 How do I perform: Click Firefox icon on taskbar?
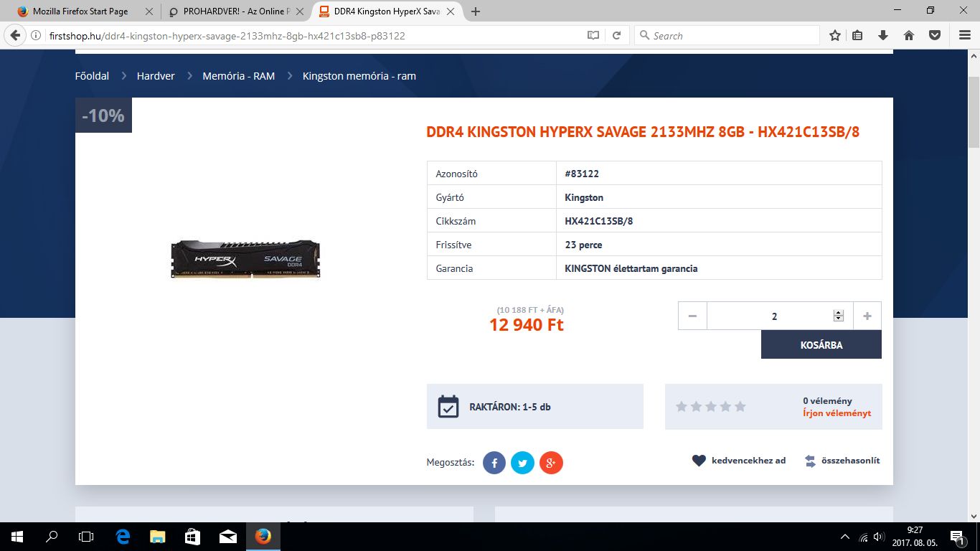click(263, 536)
